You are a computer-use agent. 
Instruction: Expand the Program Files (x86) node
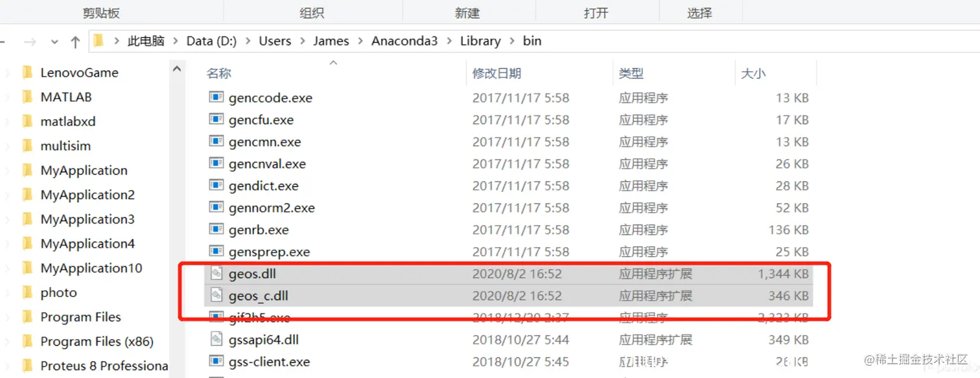point(7,342)
